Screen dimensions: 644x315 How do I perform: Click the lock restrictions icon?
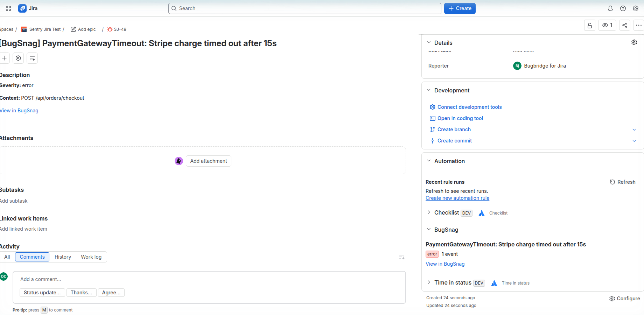(x=590, y=25)
